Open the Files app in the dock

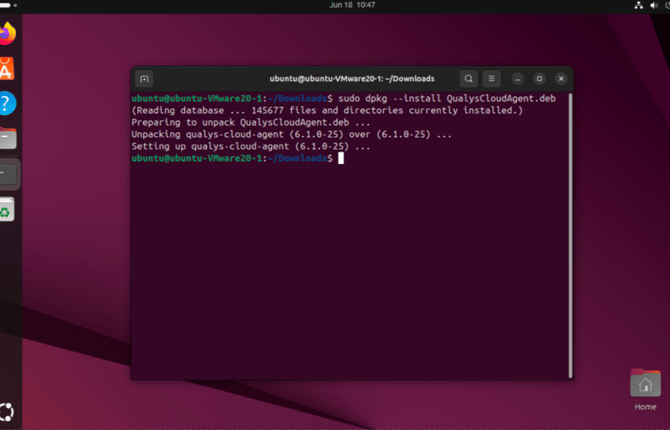click(8, 138)
